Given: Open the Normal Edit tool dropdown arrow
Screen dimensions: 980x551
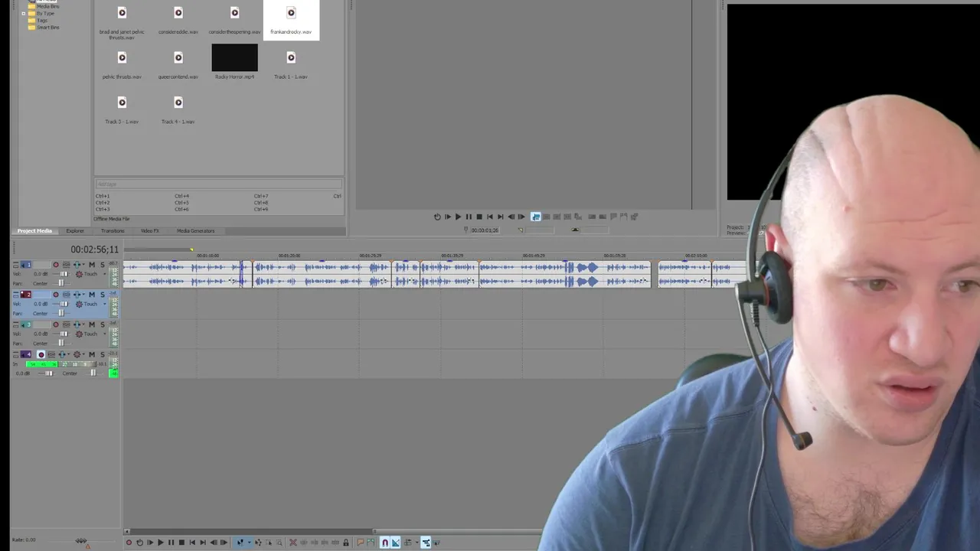Looking at the screenshot, I should [250, 543].
